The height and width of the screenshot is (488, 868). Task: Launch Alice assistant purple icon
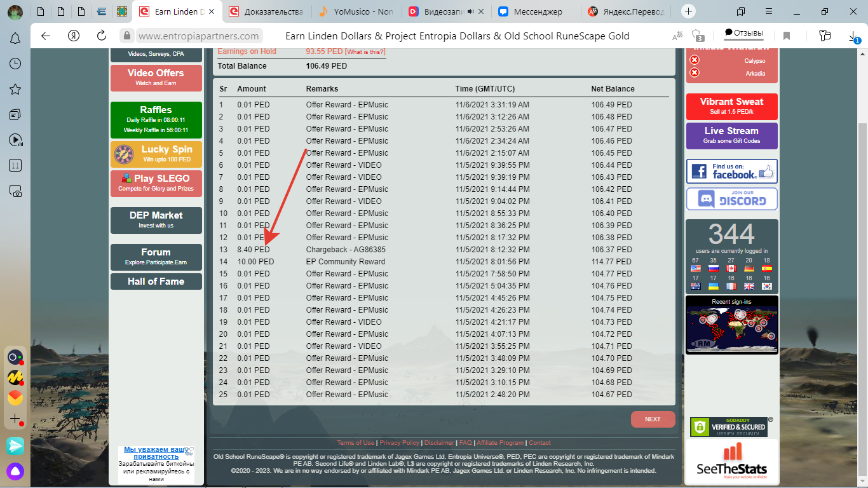15,471
